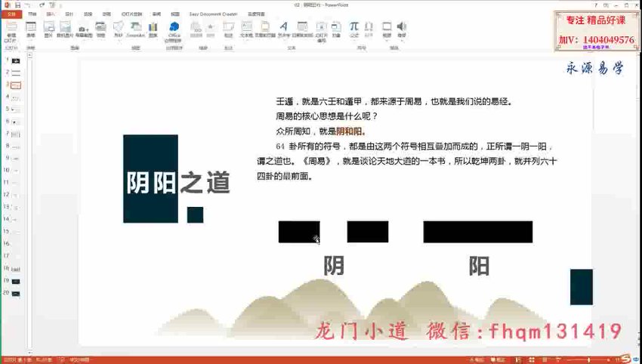The image size is (642, 364).
Task: Insert Slide Number (幻灯片编号)
Action: click(322, 32)
